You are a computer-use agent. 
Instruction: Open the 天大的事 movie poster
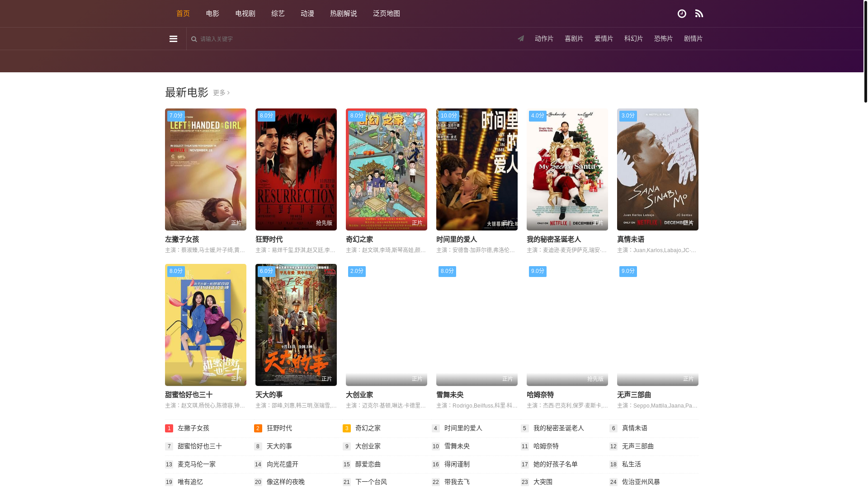click(x=296, y=325)
